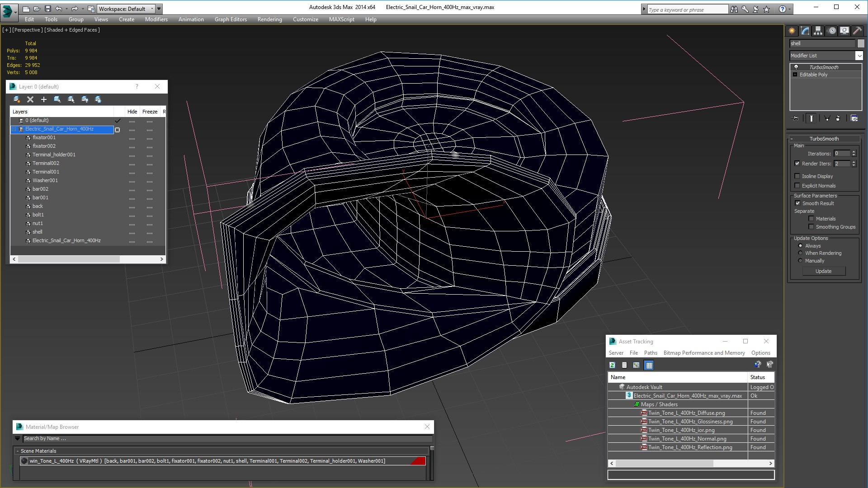This screenshot has width=868, height=488.
Task: Refresh the Asset Tracking list
Action: [x=612, y=365]
